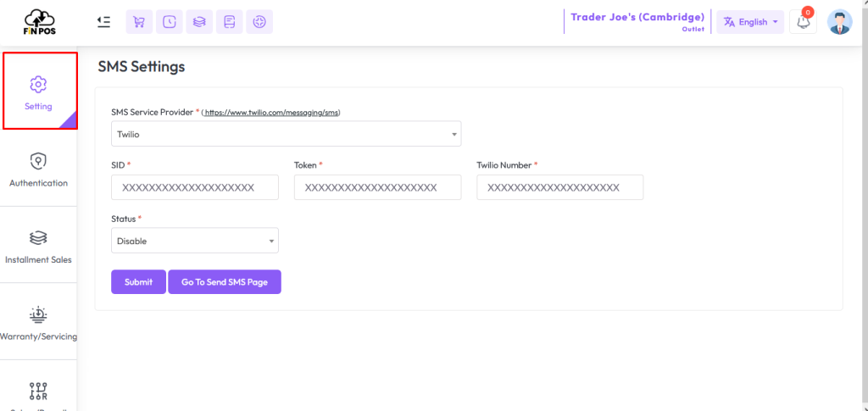Open the shopping cart shortcut icon
868x411 pixels.
(x=140, y=22)
